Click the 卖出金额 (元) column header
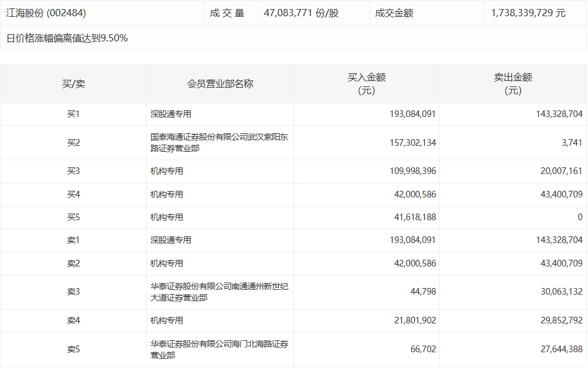588x369 pixels. [512, 84]
